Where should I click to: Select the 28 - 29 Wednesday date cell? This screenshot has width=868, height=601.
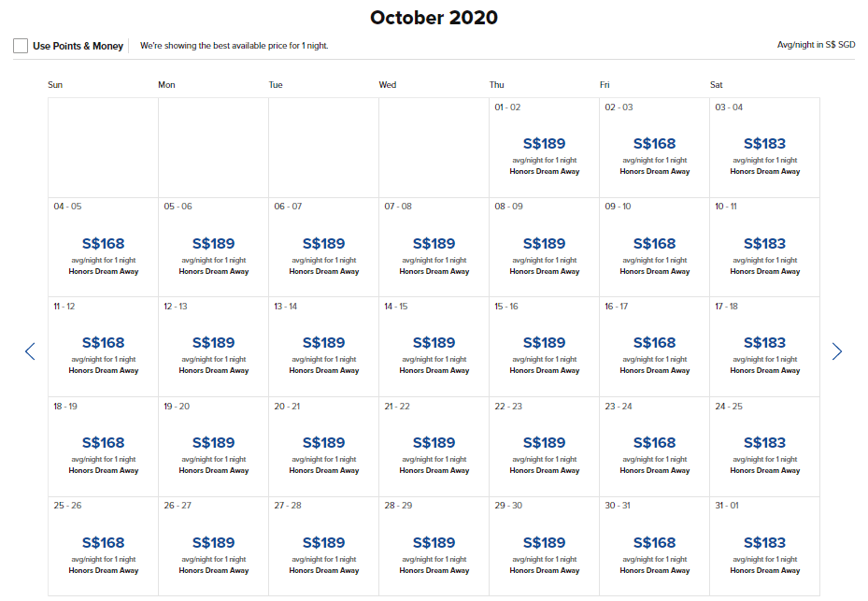click(434, 547)
